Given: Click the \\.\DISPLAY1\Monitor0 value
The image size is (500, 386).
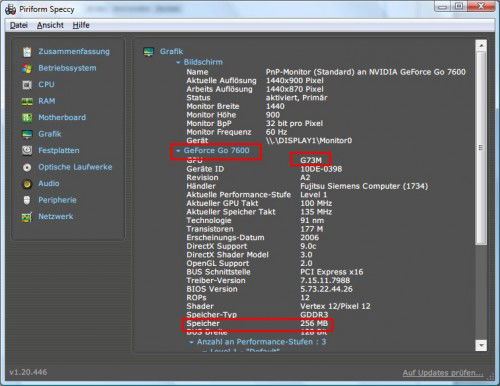Looking at the screenshot, I should coord(309,141).
